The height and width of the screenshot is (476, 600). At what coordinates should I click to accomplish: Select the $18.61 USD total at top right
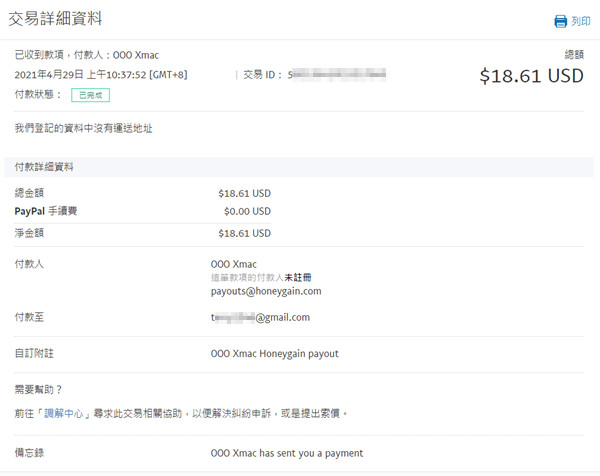pyautogui.click(x=532, y=76)
